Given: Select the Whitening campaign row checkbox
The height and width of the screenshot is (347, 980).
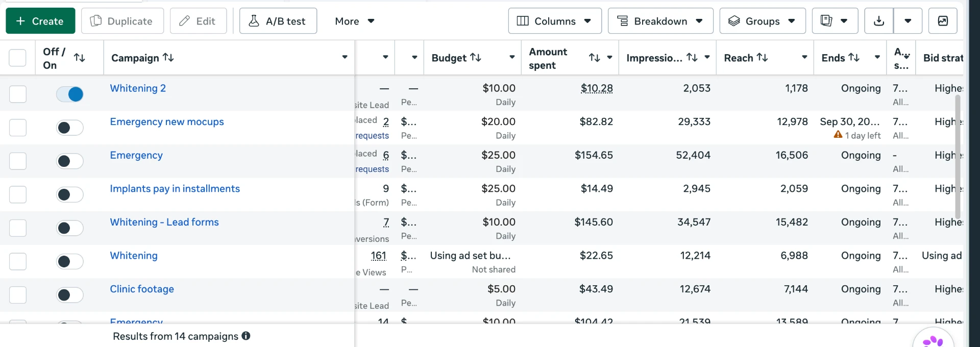Looking at the screenshot, I should [x=17, y=261].
